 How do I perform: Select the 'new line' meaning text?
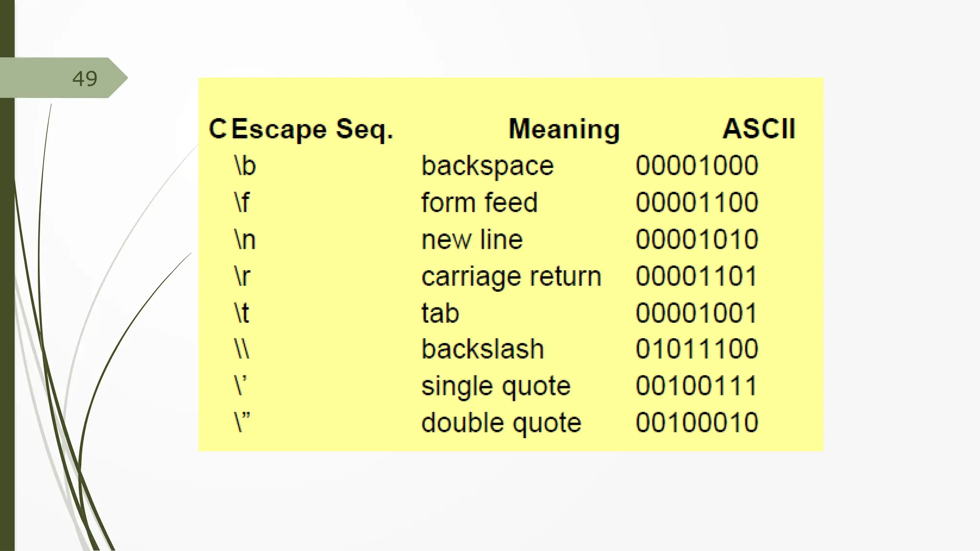[472, 240]
